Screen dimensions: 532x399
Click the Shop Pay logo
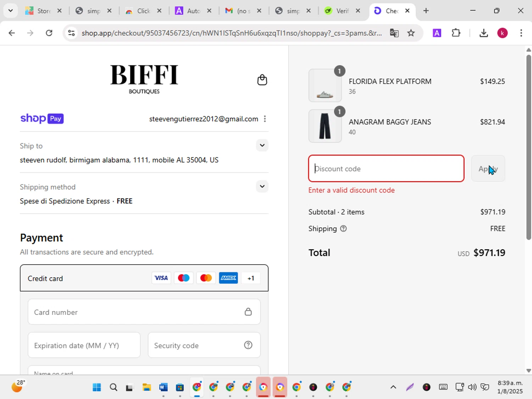coord(42,118)
